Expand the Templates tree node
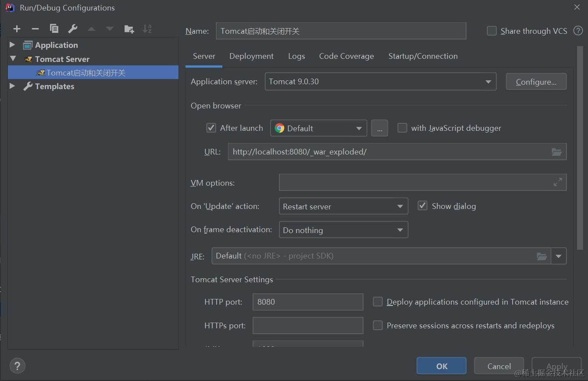This screenshot has width=588, height=381. (x=12, y=86)
